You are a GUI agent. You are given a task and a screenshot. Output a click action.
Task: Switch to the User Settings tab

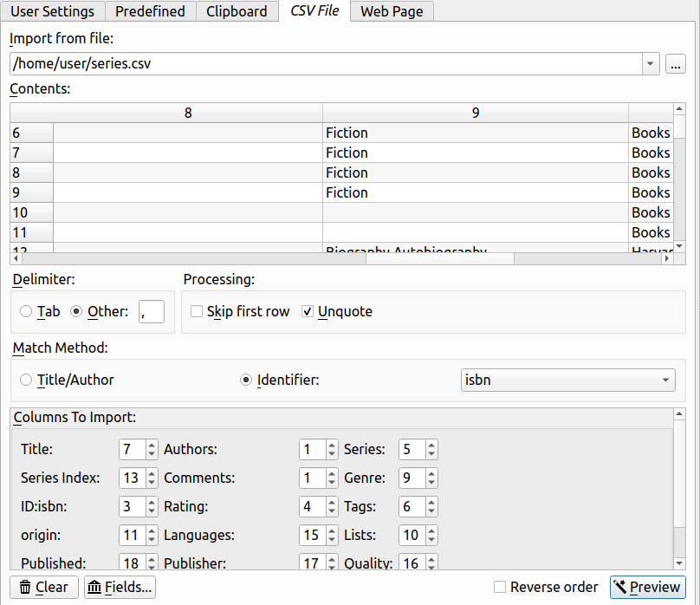(53, 11)
